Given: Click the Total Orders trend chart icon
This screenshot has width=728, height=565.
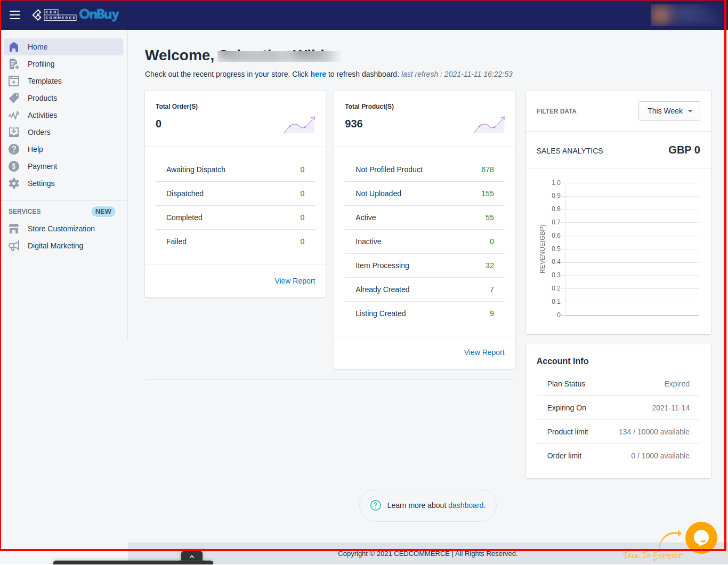Looking at the screenshot, I should click(300, 125).
